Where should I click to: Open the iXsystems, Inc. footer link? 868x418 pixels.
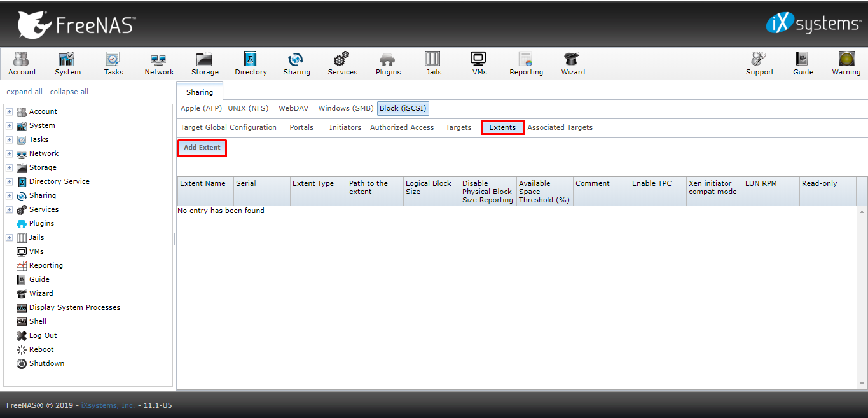coord(108,405)
